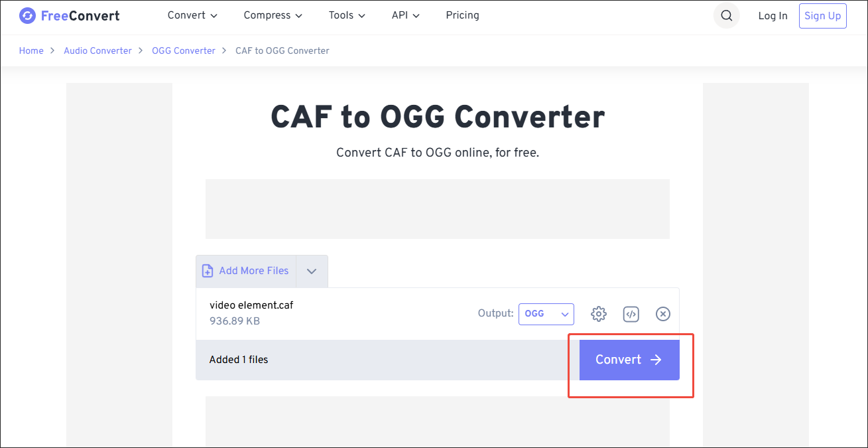Open the search bar via magnifier icon

tap(726, 15)
